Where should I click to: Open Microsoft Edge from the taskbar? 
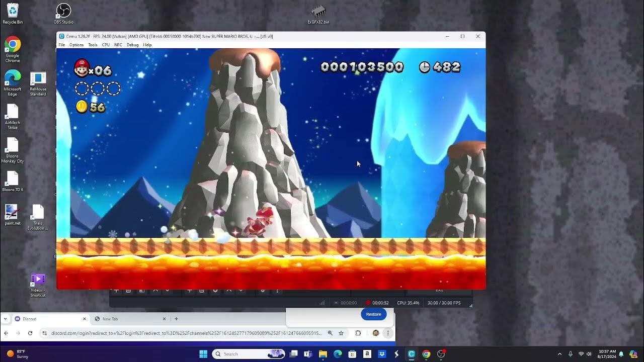338,354
